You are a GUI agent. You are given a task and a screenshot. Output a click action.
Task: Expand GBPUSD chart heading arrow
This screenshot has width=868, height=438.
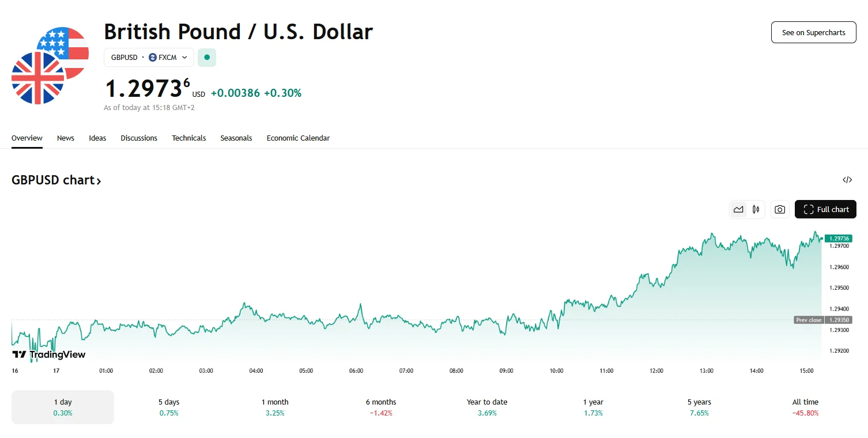click(99, 181)
